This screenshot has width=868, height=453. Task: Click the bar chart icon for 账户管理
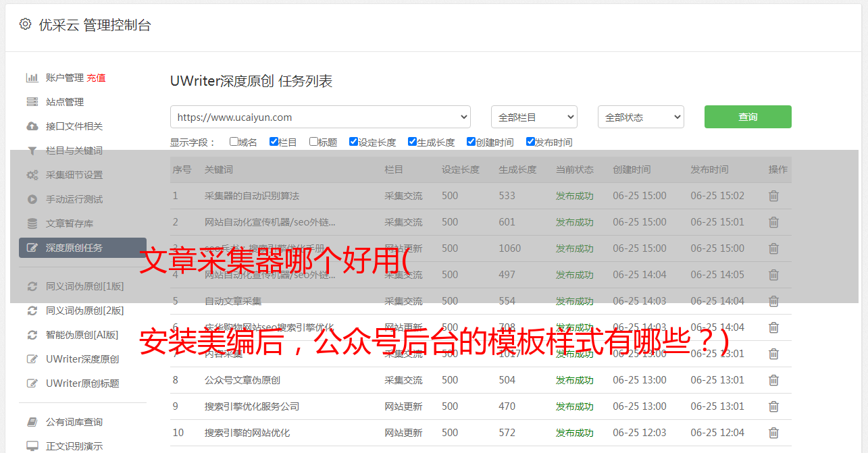[32, 78]
